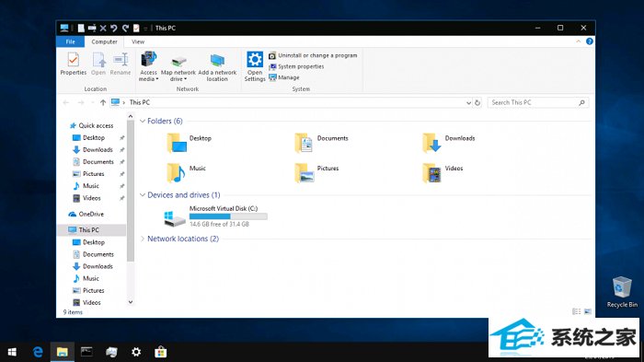Open the Store icon on taskbar
This screenshot has height=362, width=644.
(x=161, y=352)
